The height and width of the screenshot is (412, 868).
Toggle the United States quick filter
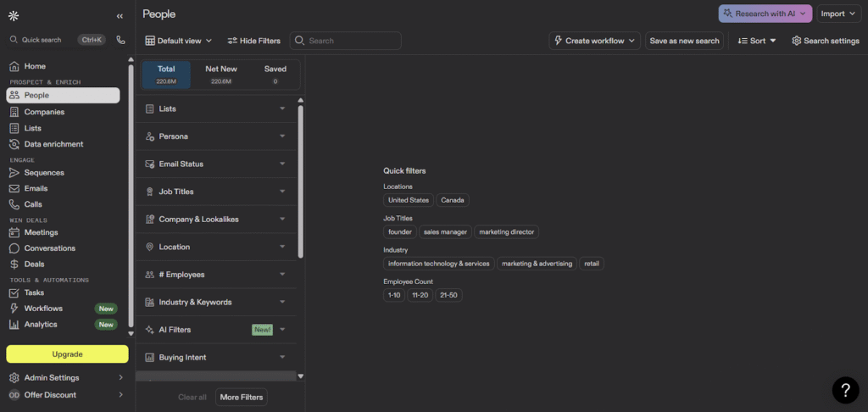(408, 201)
